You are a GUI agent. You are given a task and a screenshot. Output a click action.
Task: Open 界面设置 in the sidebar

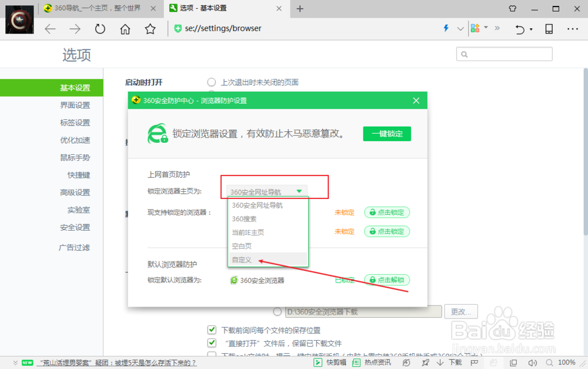75,105
